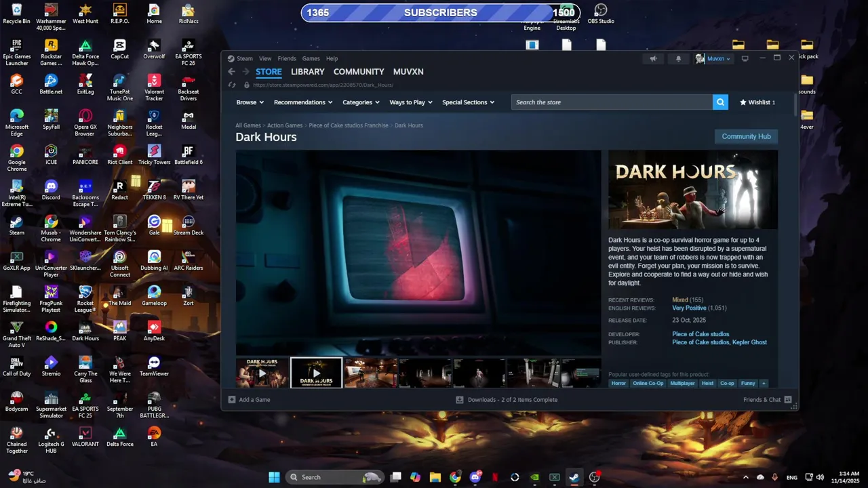Open Downloads status in Steam footer

click(x=507, y=400)
